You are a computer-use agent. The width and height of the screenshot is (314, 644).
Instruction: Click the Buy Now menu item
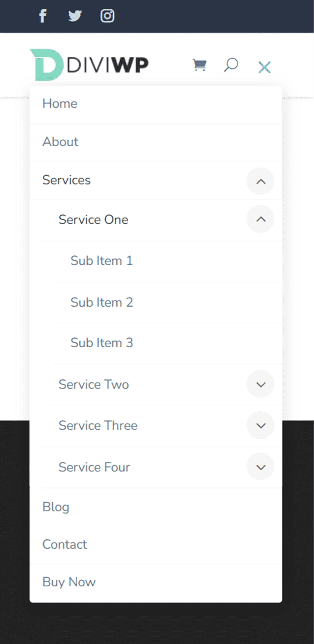pyautogui.click(x=69, y=582)
